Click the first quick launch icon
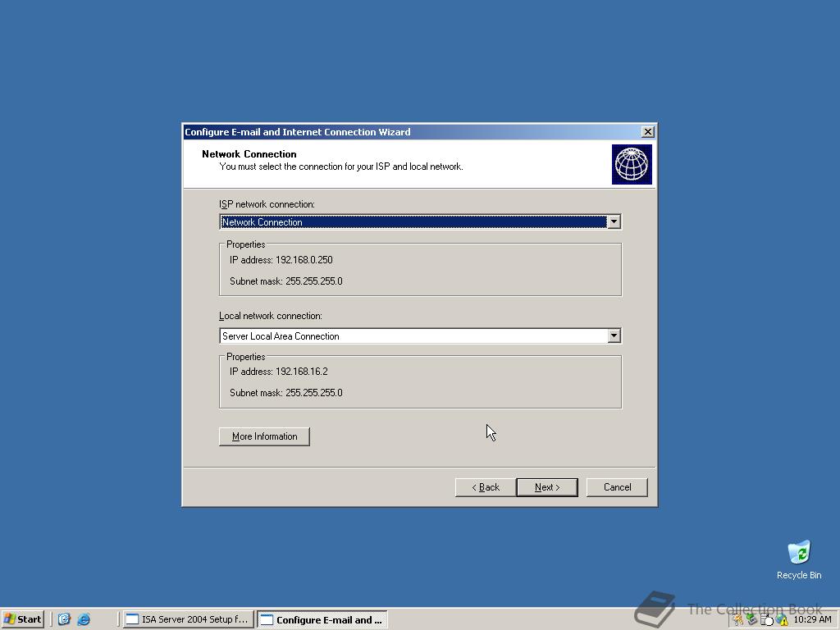The image size is (840, 630). pyautogui.click(x=64, y=619)
